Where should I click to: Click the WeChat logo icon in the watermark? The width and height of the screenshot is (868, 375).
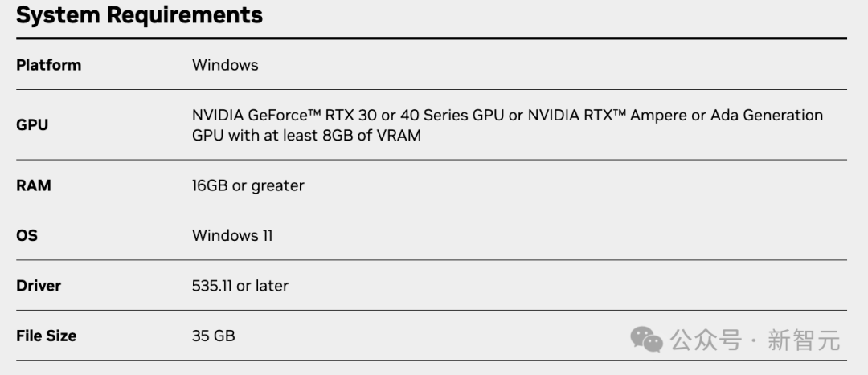click(646, 338)
